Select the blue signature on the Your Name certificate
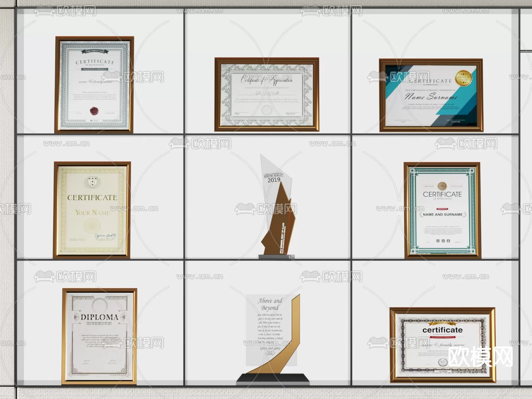532x399 pixels. pyautogui.click(x=105, y=236)
